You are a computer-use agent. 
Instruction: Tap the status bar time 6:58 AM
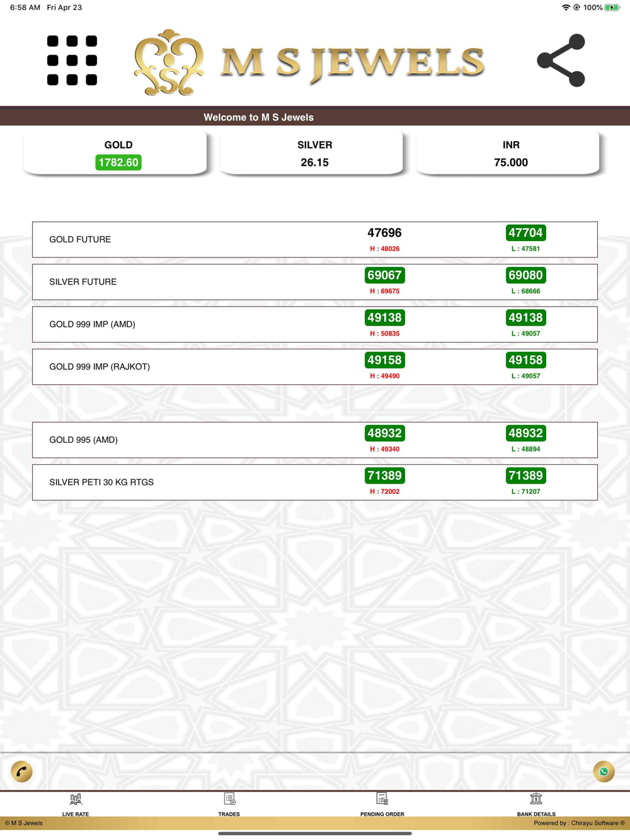25,8
